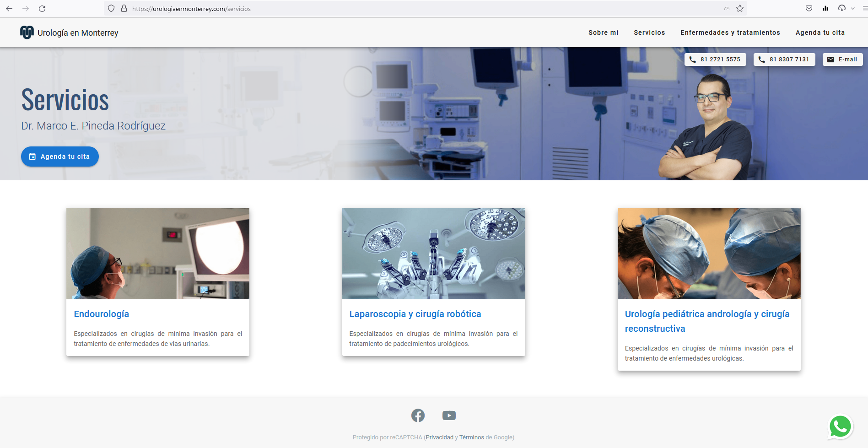Click the Urología en Monterrey logo
The width and height of the screenshot is (868, 448).
pyautogui.click(x=69, y=32)
